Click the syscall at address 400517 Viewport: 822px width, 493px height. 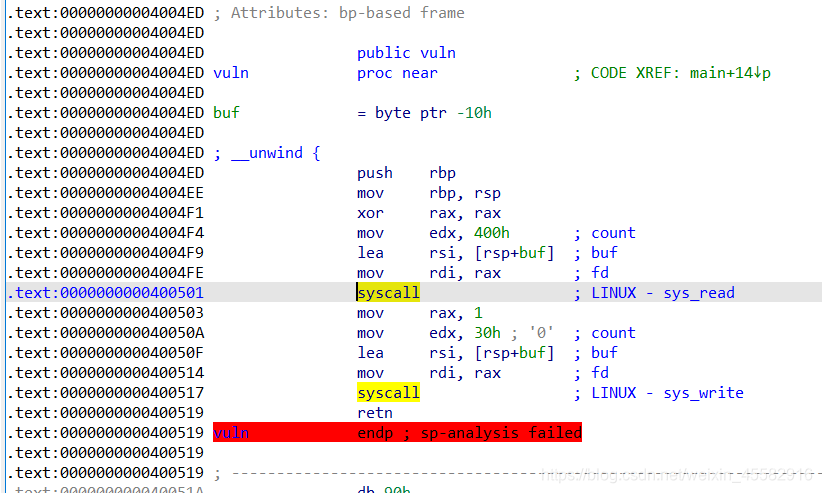[x=388, y=393]
